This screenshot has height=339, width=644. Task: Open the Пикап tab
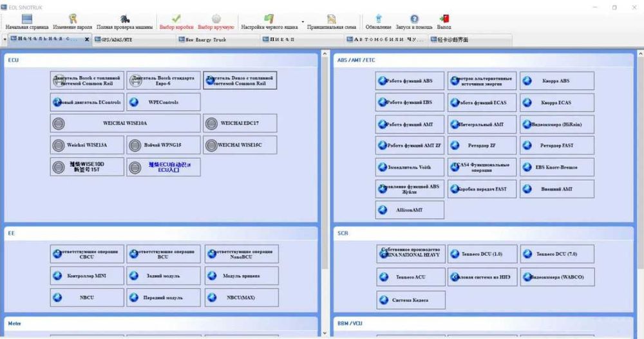click(302, 39)
